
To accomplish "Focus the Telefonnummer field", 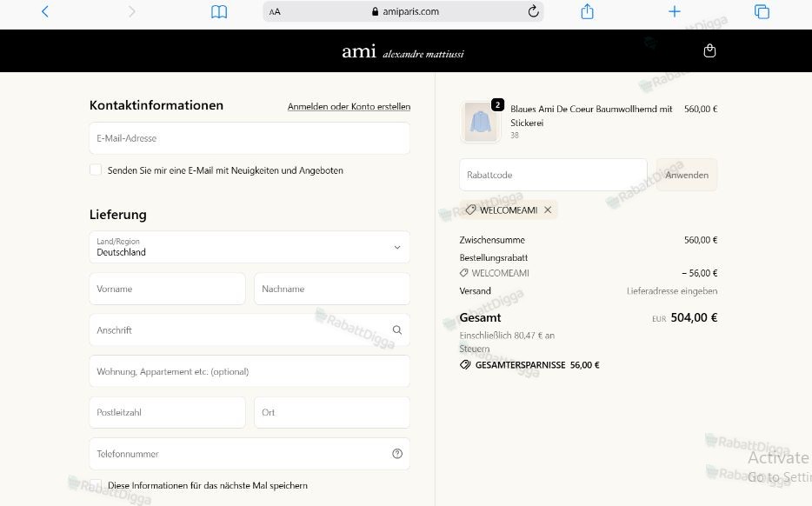I will point(250,454).
